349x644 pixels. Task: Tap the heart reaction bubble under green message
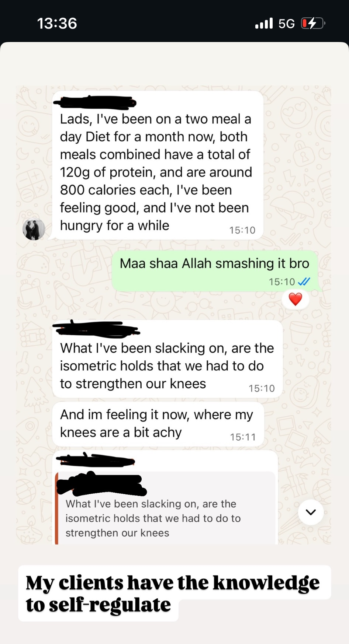pos(295,299)
